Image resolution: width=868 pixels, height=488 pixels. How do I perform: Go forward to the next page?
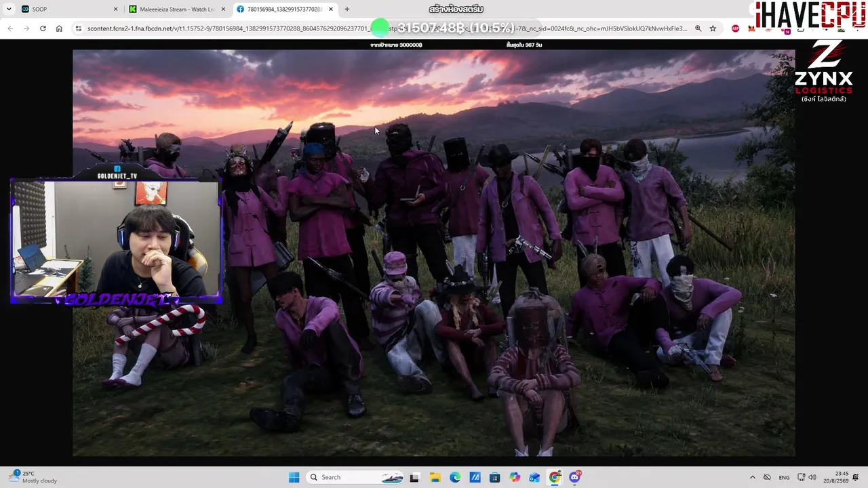26,28
